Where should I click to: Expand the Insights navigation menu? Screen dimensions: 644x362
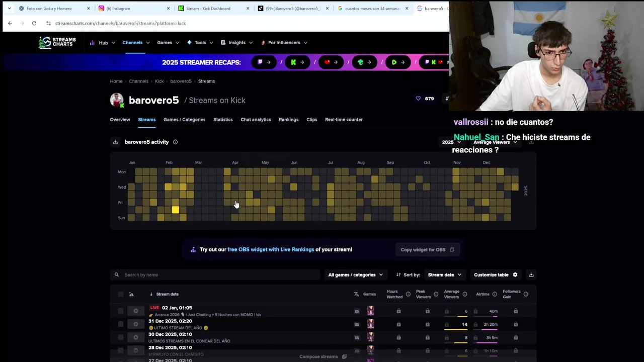point(236,43)
